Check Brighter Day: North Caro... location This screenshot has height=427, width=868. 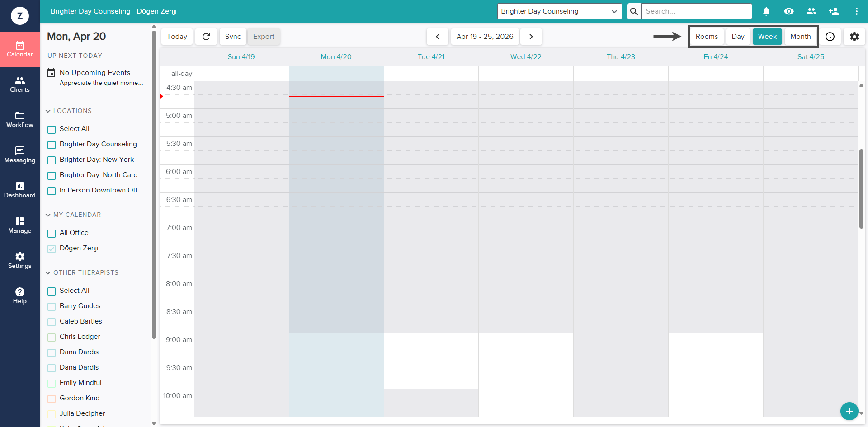(x=52, y=175)
